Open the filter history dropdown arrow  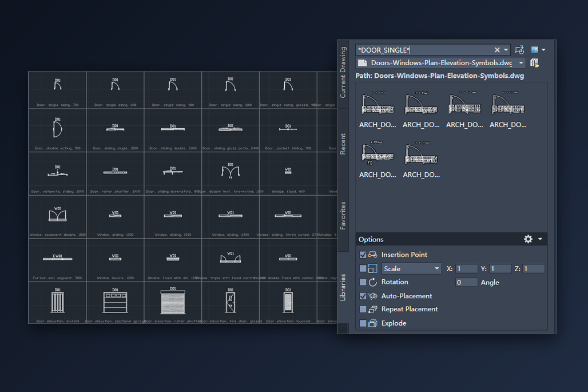point(506,50)
